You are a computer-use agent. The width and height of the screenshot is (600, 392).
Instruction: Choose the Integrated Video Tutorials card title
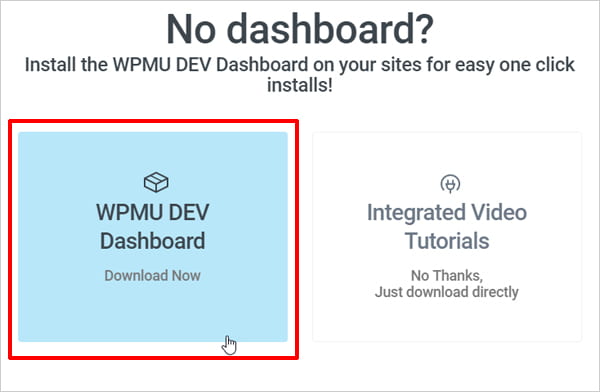point(447,226)
